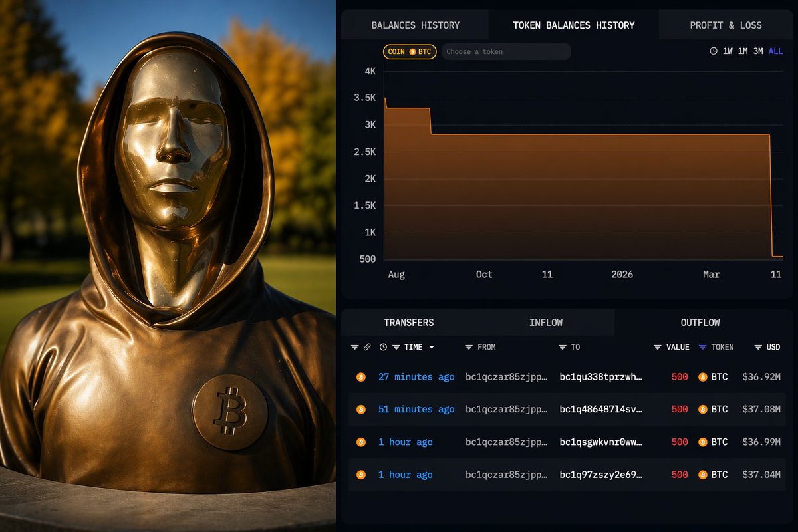The image size is (798, 532).
Task: Open recipient address bc1q97zszy2e69
Action: (601, 475)
